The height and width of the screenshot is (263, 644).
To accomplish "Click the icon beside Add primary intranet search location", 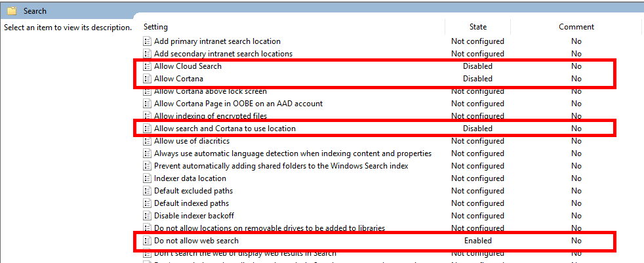I will pyautogui.click(x=148, y=41).
